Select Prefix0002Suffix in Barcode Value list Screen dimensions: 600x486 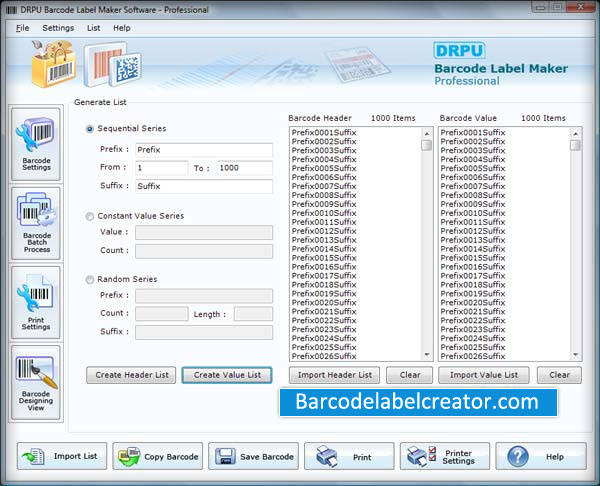473,142
